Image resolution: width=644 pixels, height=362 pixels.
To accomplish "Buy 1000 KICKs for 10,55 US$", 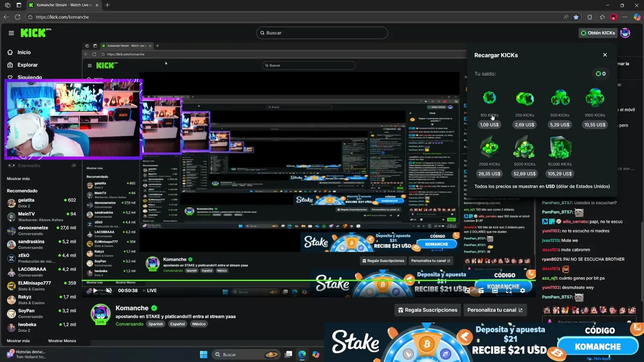I will pyautogui.click(x=595, y=125).
